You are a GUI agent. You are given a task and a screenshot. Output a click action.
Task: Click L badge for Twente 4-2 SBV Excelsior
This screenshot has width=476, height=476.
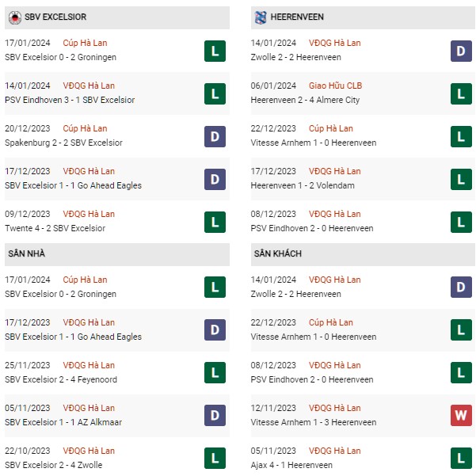(x=215, y=223)
